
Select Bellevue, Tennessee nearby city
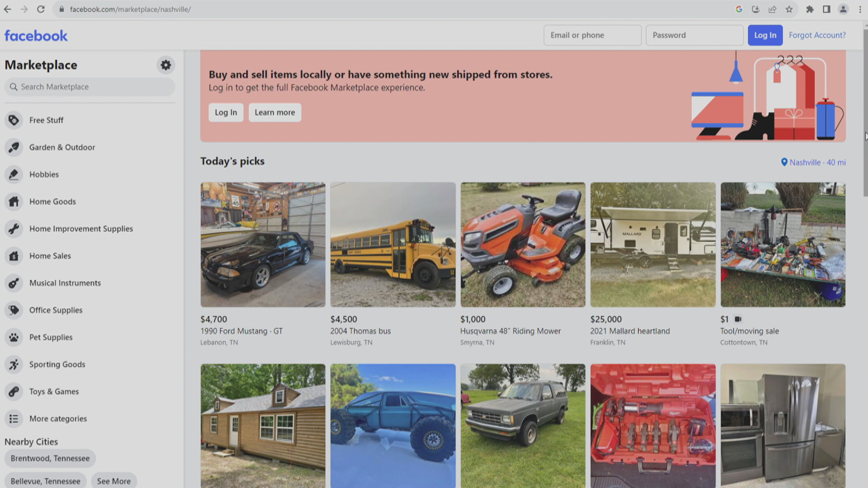46,481
